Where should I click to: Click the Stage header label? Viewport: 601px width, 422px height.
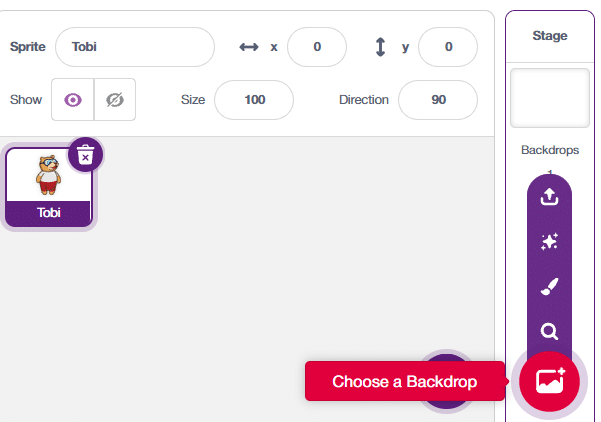549,36
